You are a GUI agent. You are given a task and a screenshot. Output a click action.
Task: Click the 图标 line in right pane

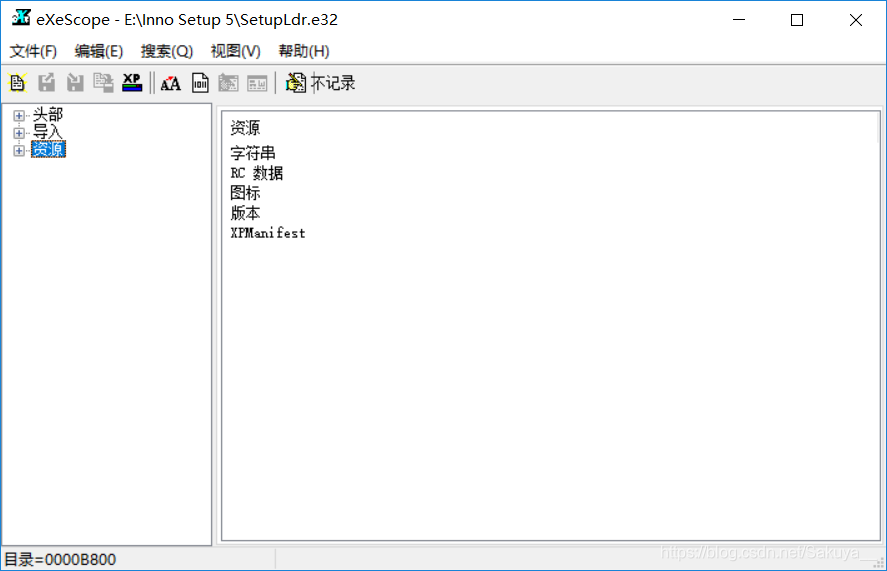[245, 193]
